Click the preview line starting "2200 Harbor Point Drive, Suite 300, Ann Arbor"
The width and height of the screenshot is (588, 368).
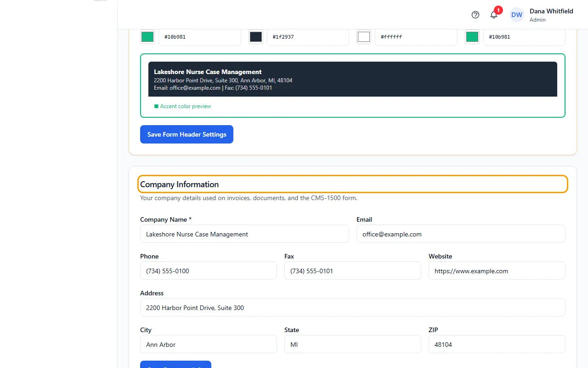(x=223, y=80)
